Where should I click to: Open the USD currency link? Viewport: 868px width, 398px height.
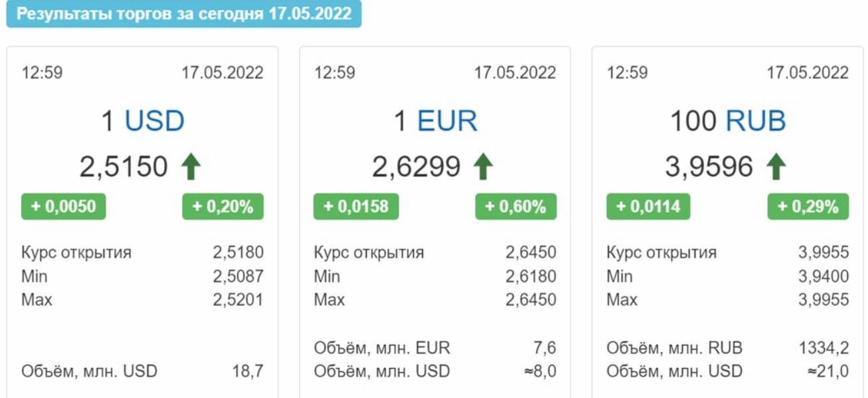click(155, 122)
